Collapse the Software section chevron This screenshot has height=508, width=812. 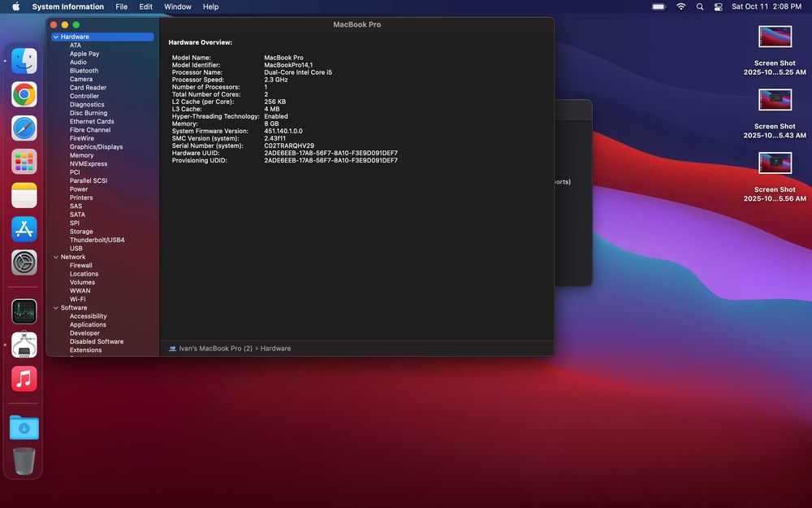[x=55, y=308]
